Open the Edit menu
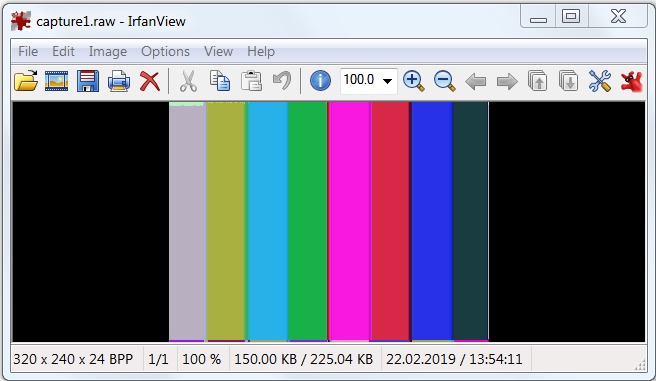656x381 pixels. 63,51
